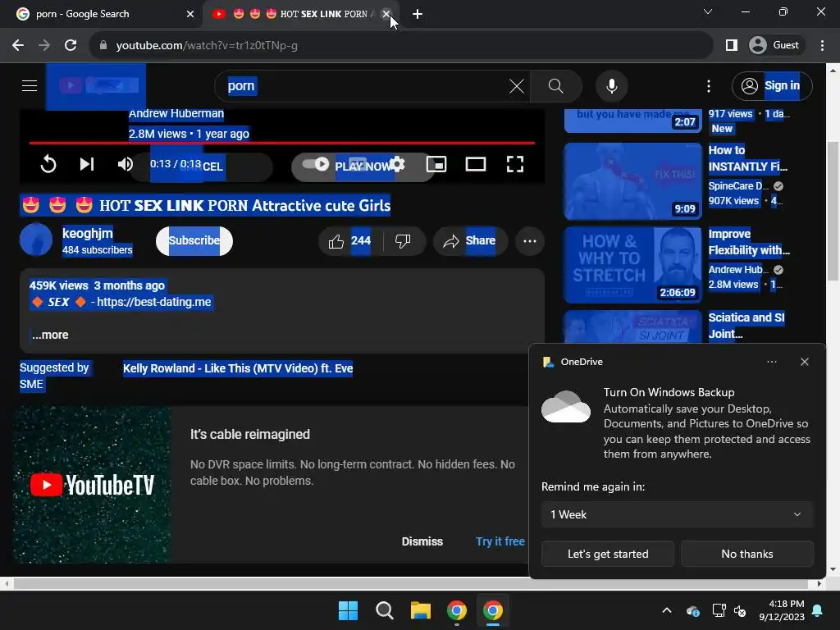Click the horizontal page scrollbar
The height and width of the screenshot is (630, 840).
pos(412,583)
